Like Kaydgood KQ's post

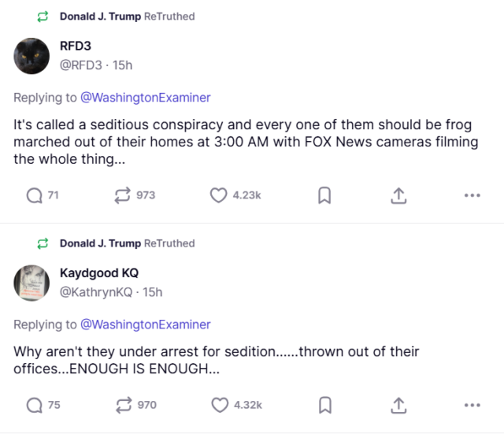click(220, 405)
